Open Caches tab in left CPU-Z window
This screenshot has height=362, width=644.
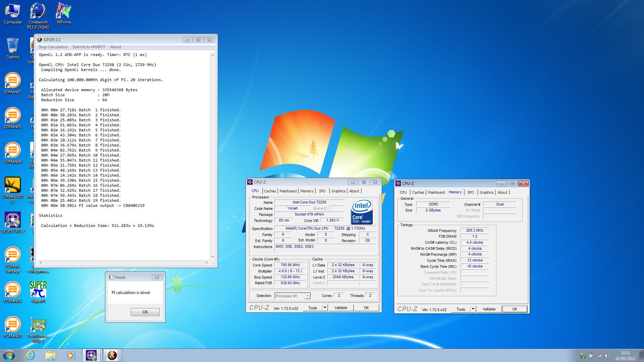click(270, 191)
